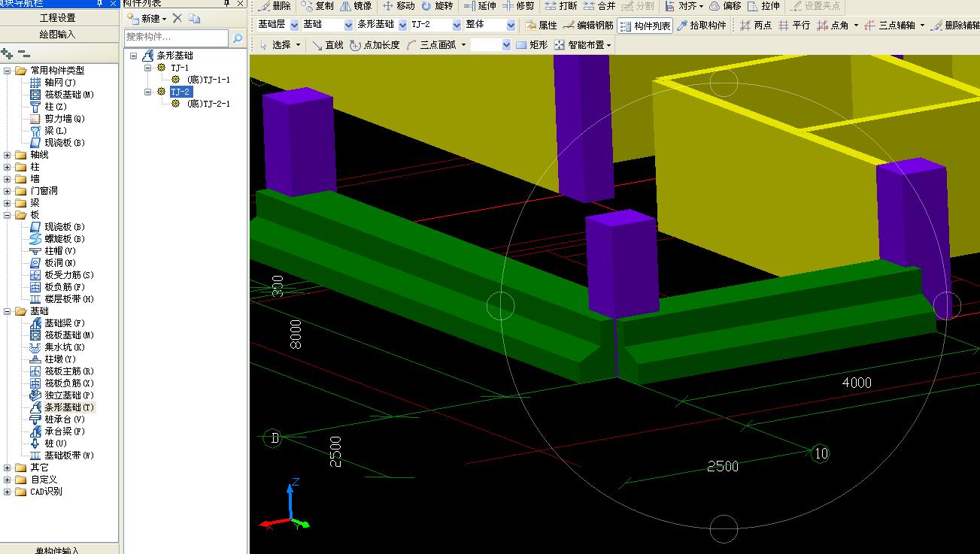Click the 镜像 (mirror) tool

[x=357, y=6]
